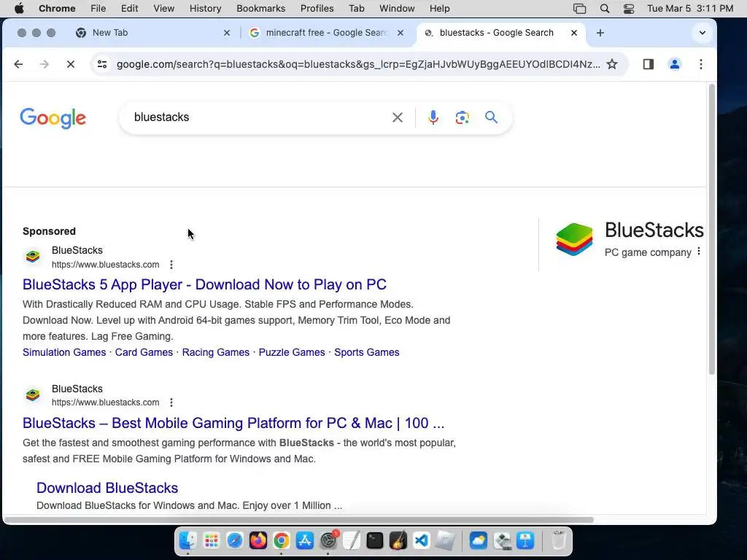Click the vertical page scrollbar

[712, 230]
